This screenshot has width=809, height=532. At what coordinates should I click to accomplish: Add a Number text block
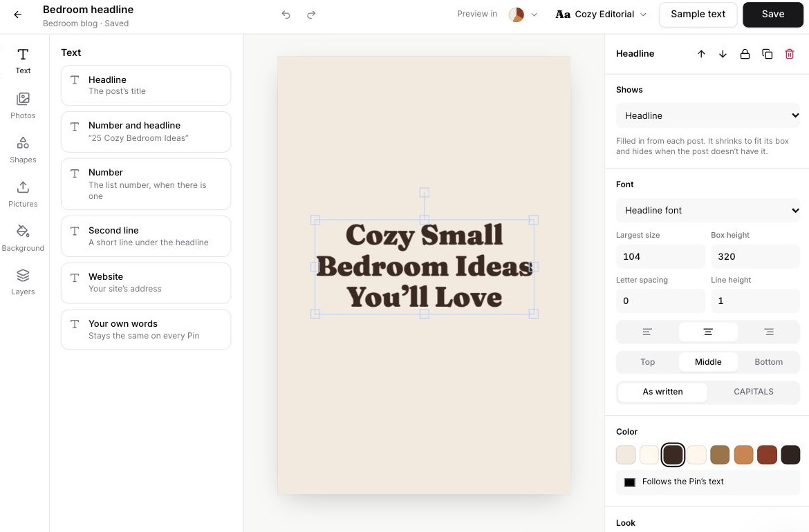click(146, 184)
